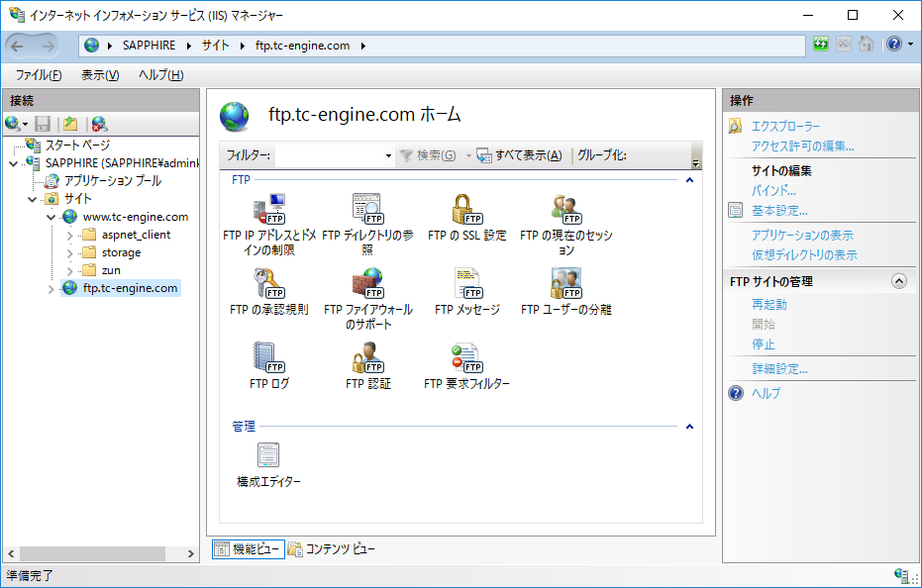Click the forward navigation arrow

point(48,46)
